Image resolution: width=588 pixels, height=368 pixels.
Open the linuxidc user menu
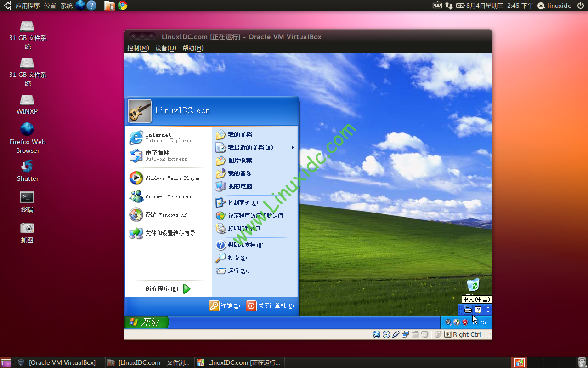[554, 6]
